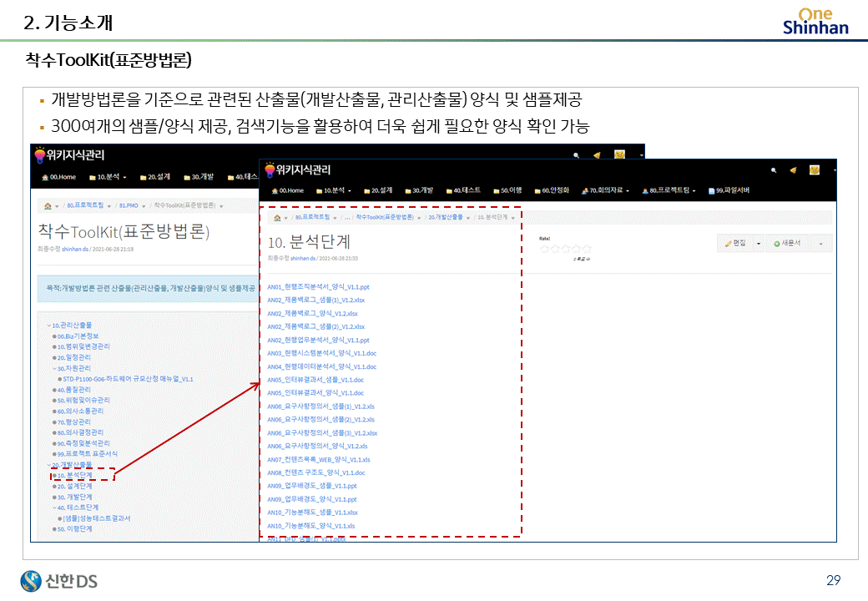Open 30.개발 in front window navigation

[x=419, y=190]
